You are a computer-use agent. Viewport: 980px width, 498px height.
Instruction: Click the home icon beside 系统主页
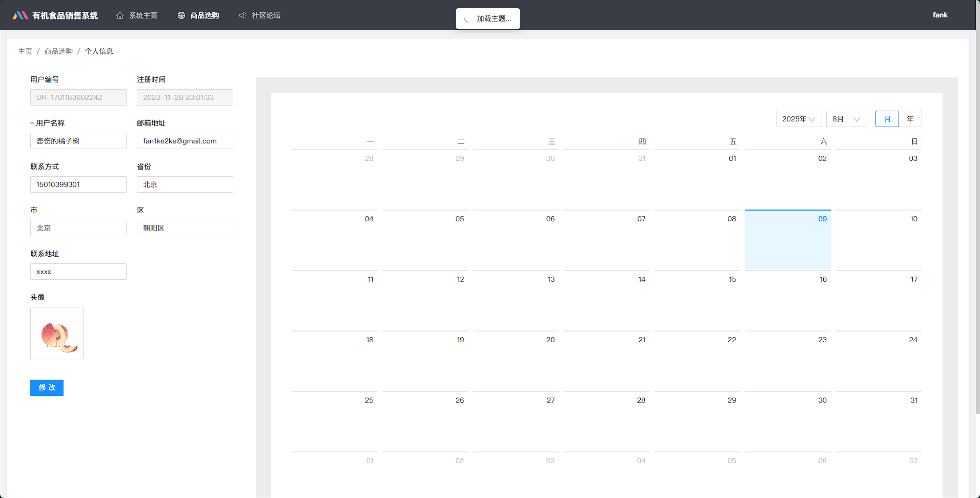120,15
